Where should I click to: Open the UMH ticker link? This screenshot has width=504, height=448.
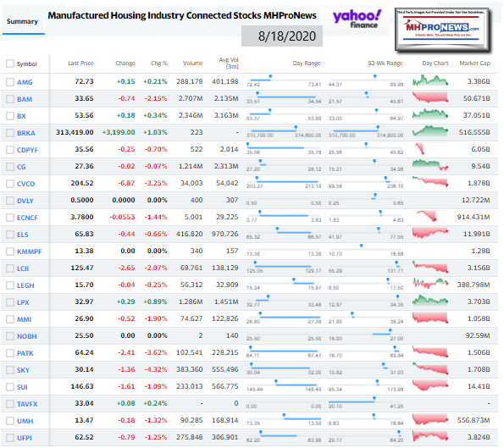tap(25, 421)
